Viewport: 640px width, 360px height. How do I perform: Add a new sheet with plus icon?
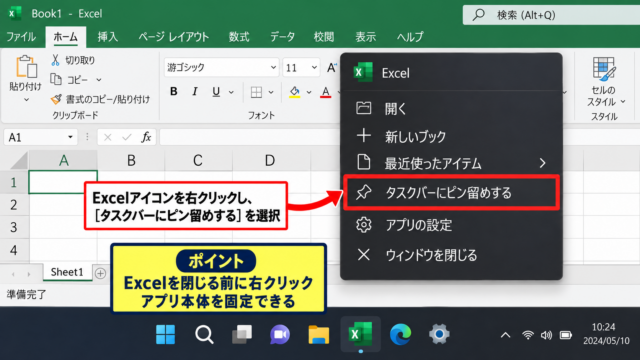point(100,273)
